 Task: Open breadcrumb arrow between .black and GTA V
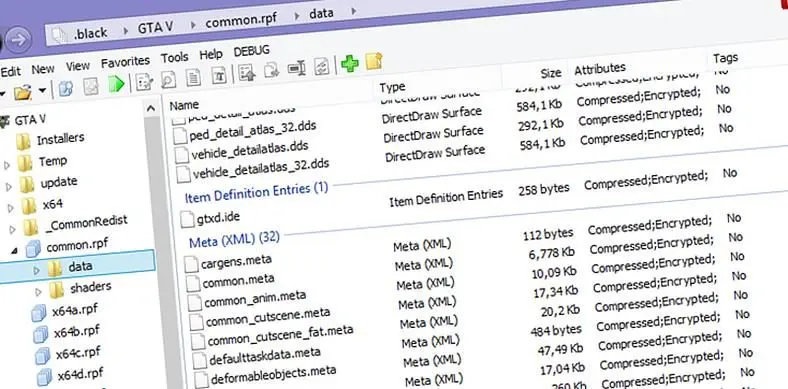click(125, 31)
